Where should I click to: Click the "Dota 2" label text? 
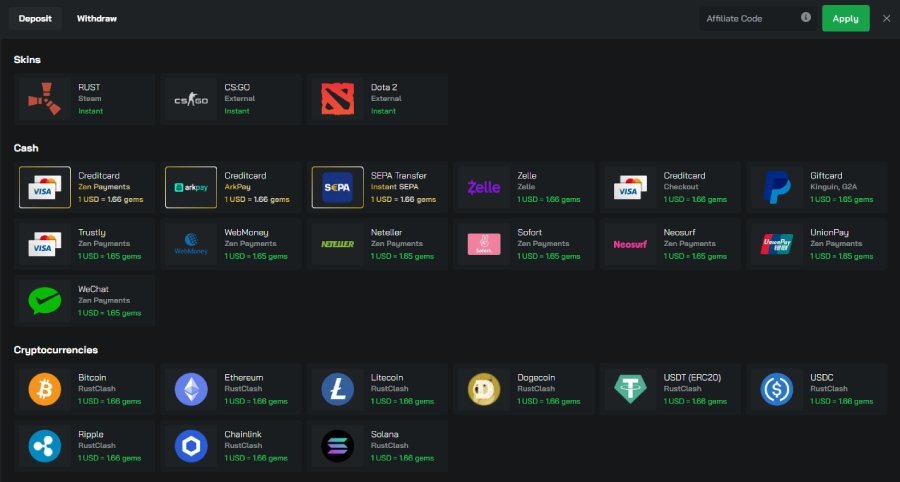click(x=384, y=87)
